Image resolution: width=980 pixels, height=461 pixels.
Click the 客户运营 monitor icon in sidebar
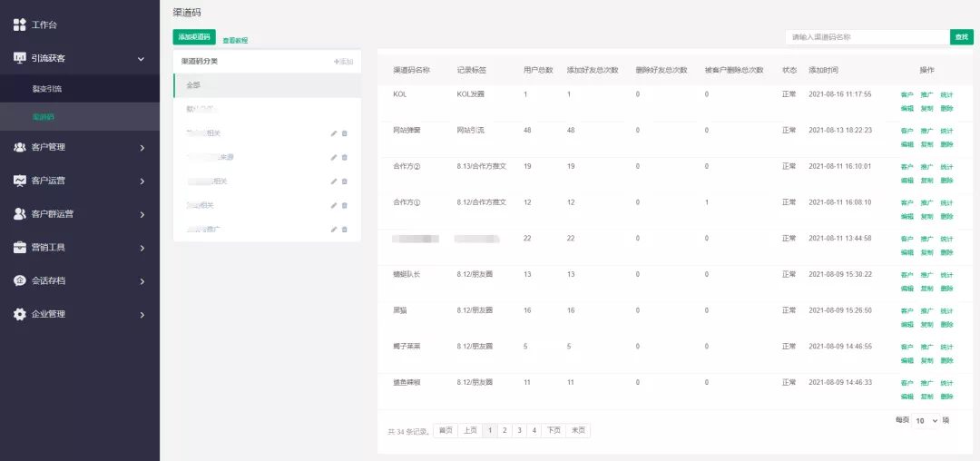[x=20, y=181]
